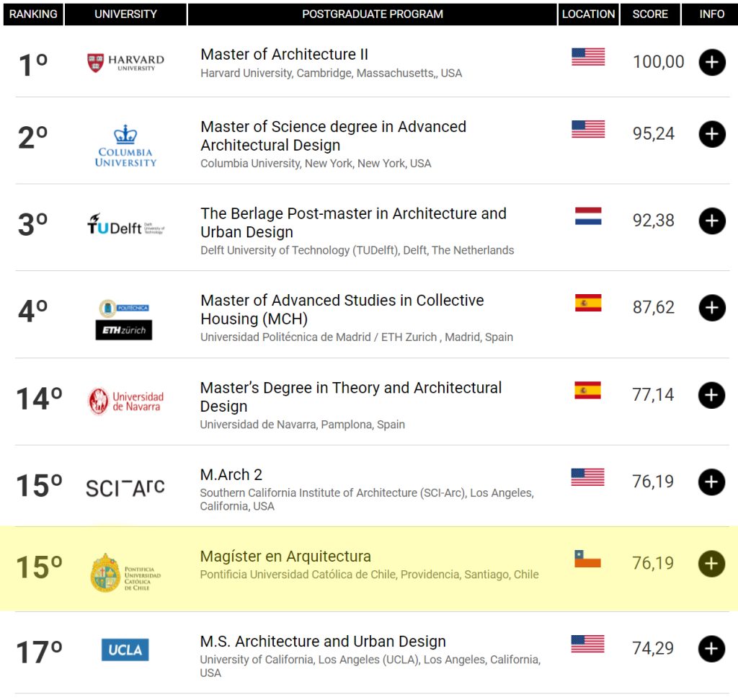Expand info for The Berlage Post-master row
The height and width of the screenshot is (700, 738).
(x=711, y=221)
